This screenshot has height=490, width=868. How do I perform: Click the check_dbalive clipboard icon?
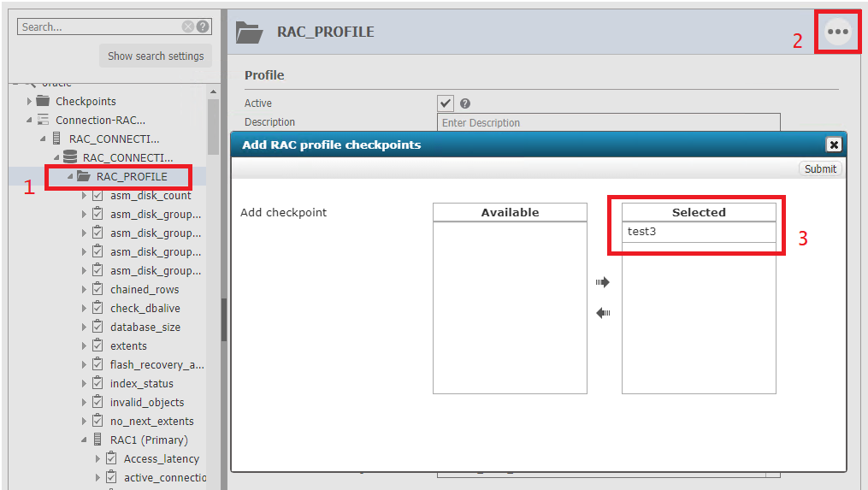[x=97, y=308]
